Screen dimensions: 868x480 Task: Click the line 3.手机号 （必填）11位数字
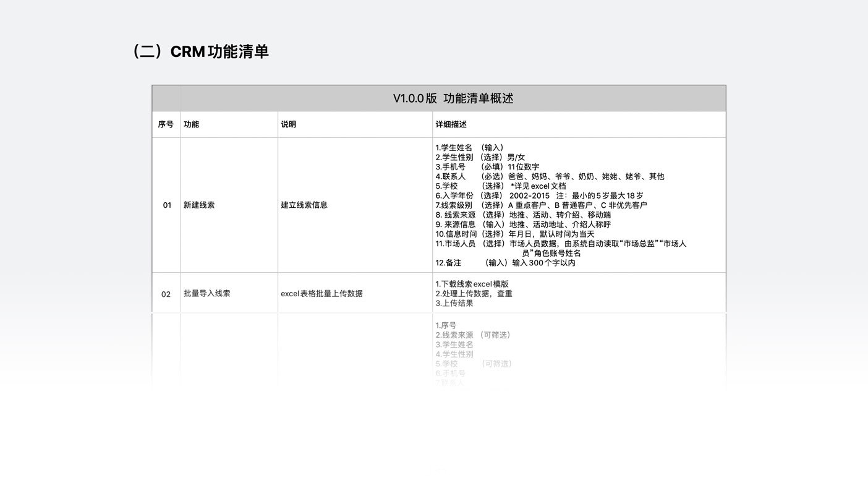coord(487,166)
